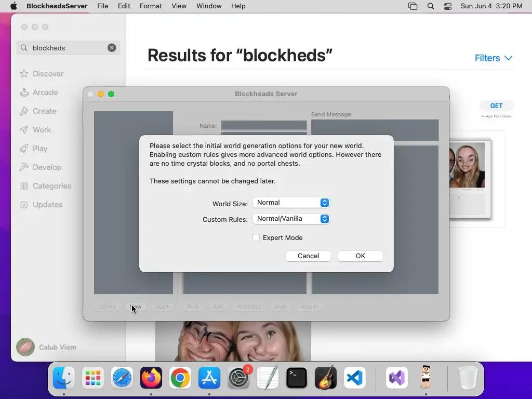Open TextEdit from the Dock
The height and width of the screenshot is (399, 532).
click(268, 378)
